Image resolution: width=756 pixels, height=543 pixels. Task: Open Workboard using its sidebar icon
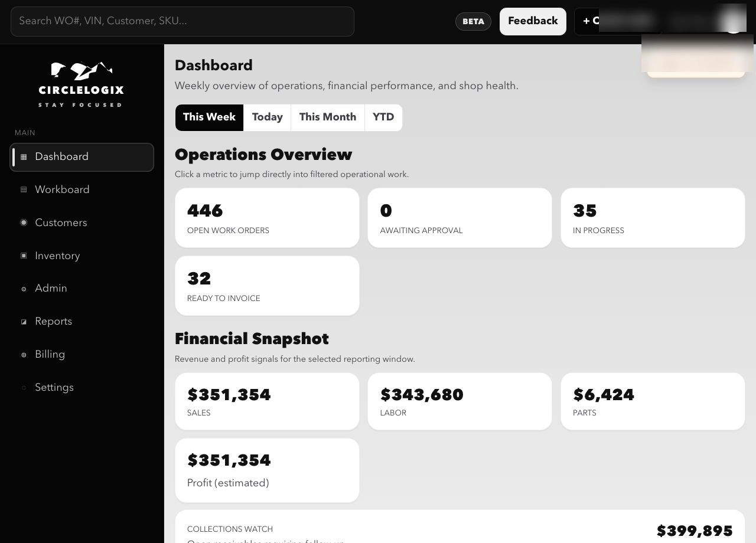tap(24, 189)
